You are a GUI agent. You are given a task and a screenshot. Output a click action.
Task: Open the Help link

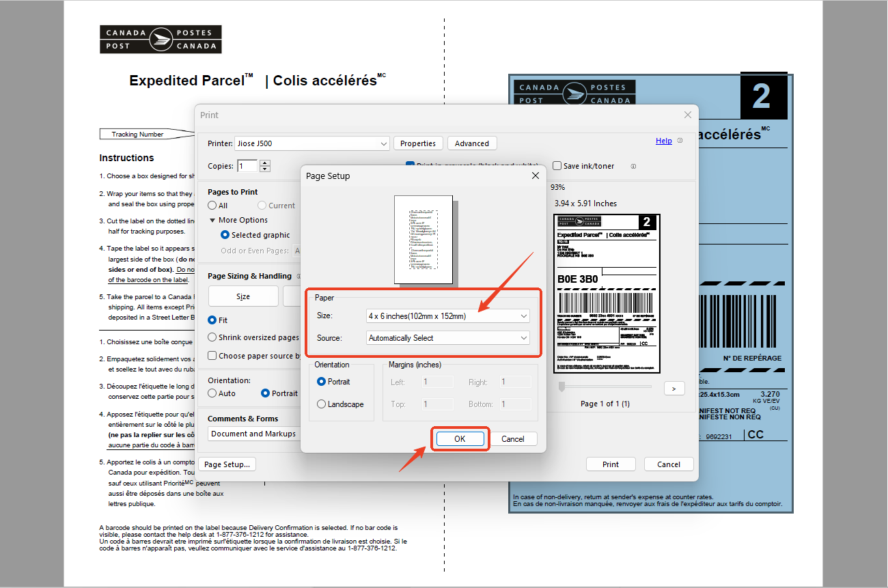[664, 141]
